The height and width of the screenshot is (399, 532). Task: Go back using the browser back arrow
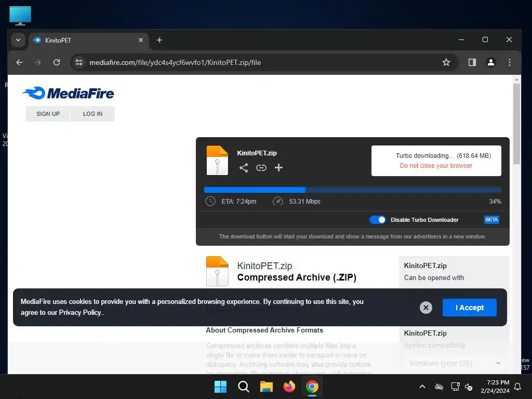click(x=19, y=62)
